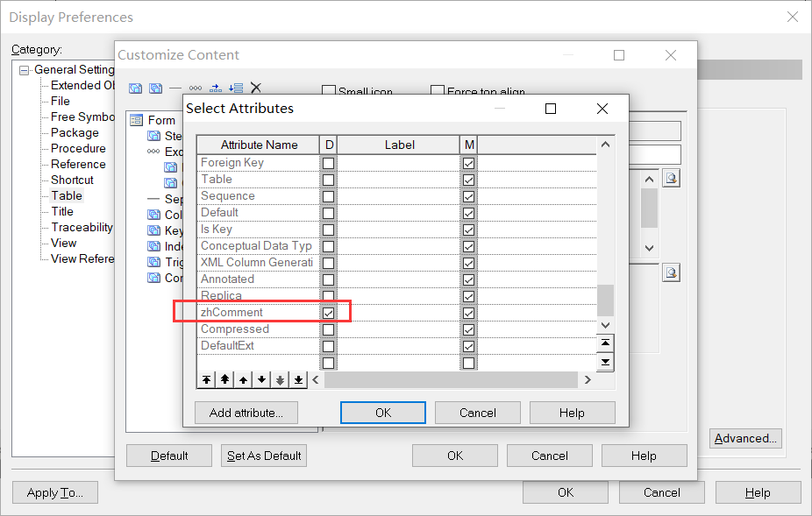The height and width of the screenshot is (516, 812).
Task: Click the lower magnifier properties icon behind dialog
Action: click(x=671, y=272)
